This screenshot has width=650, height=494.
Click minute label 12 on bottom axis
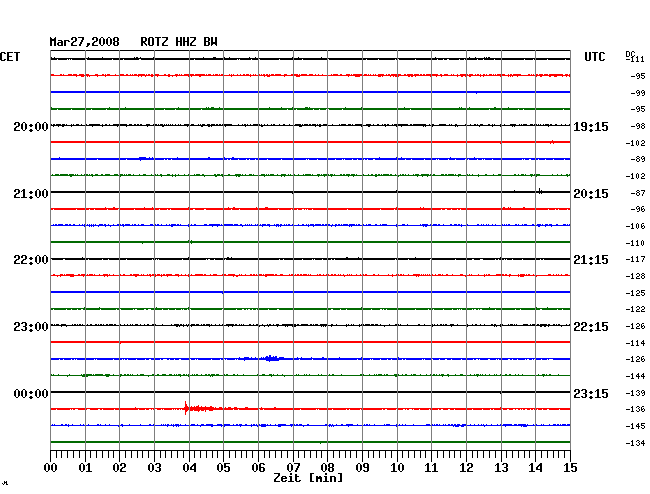tap(466, 467)
